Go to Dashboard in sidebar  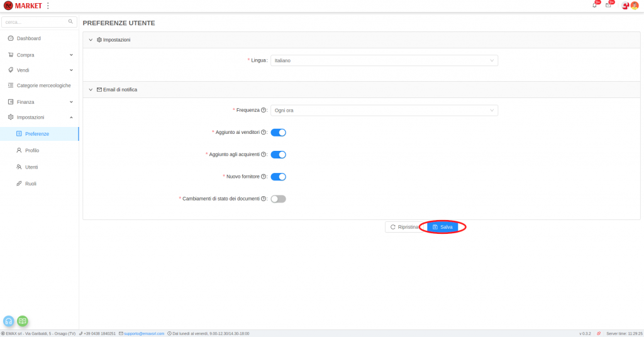[x=29, y=38]
